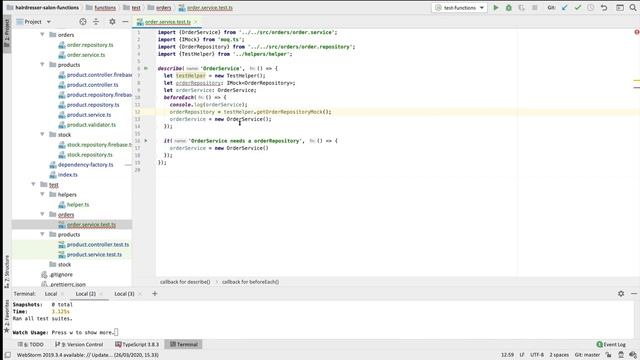Click the tool windows toggle icon in bottom-left corner
This screenshot has height=360, width=640.
coord(8,355)
